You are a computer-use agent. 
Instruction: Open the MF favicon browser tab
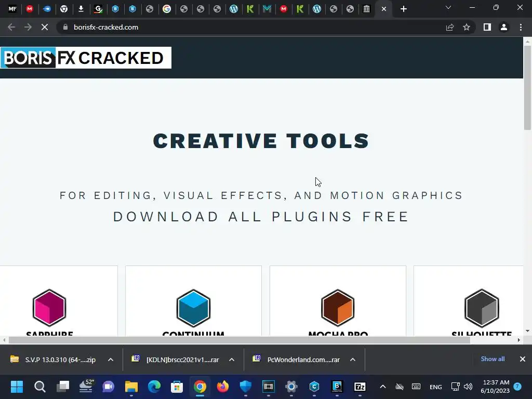click(12, 9)
